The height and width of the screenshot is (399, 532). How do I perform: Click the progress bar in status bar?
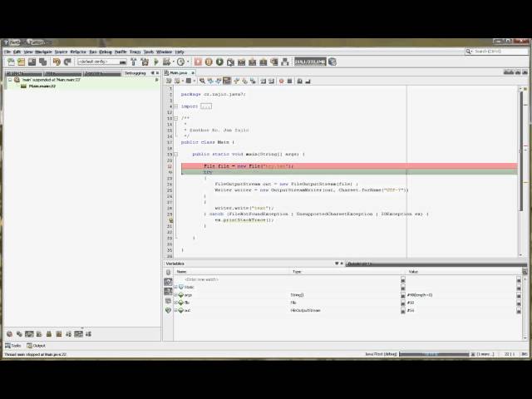434,354
